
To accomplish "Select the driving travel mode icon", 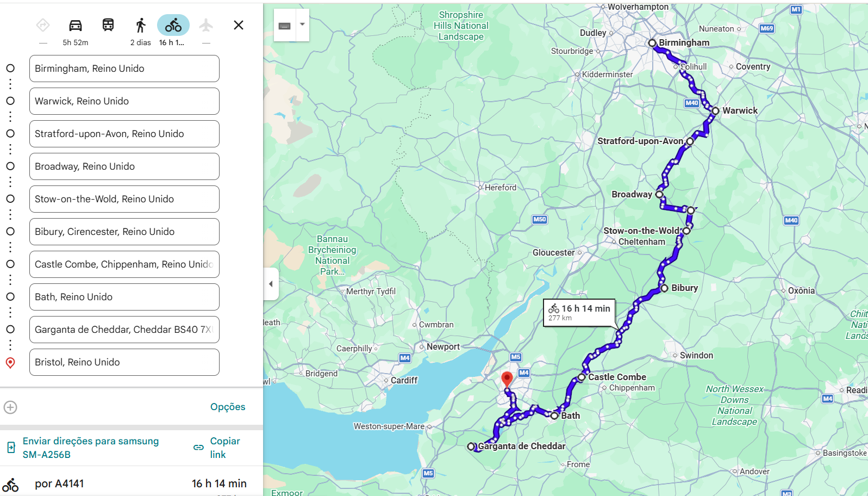I will click(76, 25).
